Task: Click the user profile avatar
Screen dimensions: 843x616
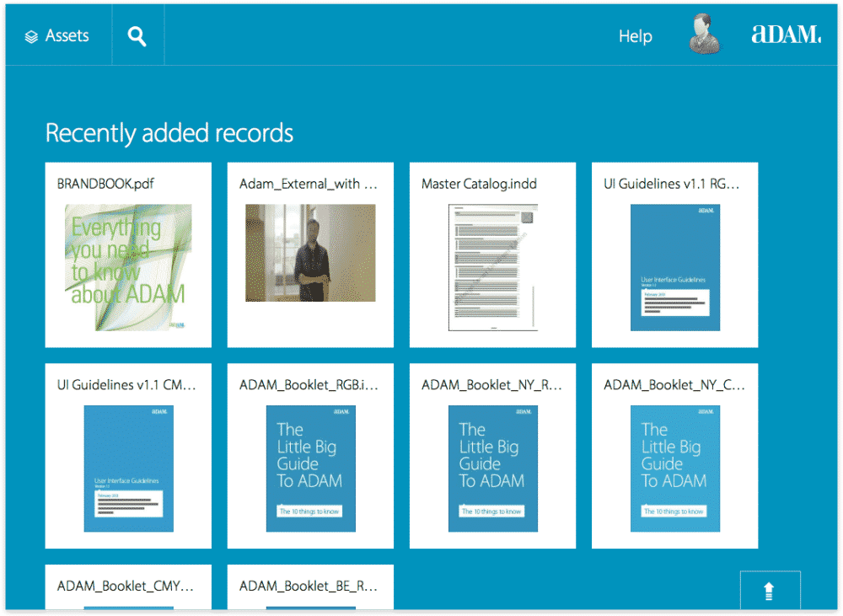Action: (705, 35)
